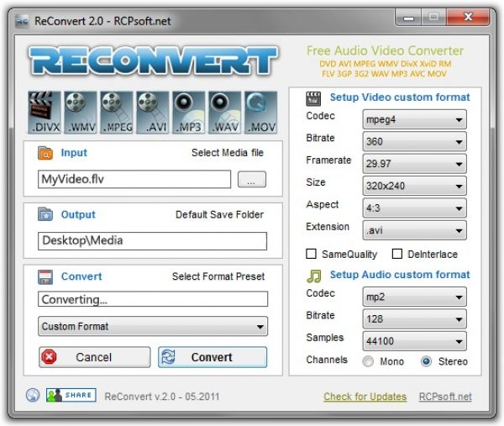Open the RCPsoft.net link
504x426 pixels.
(x=445, y=397)
